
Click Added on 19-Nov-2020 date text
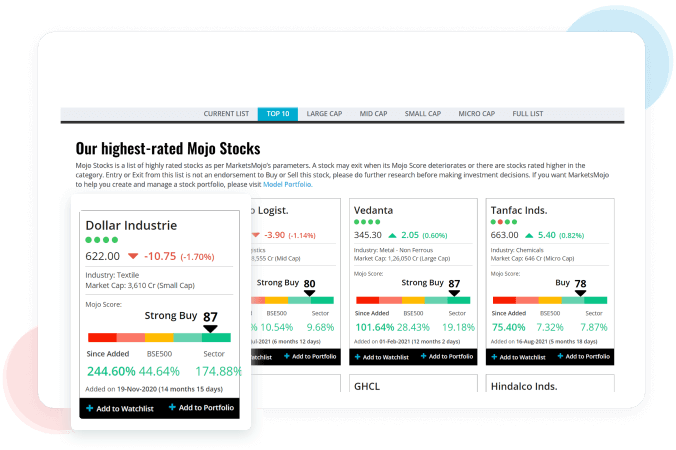point(154,389)
